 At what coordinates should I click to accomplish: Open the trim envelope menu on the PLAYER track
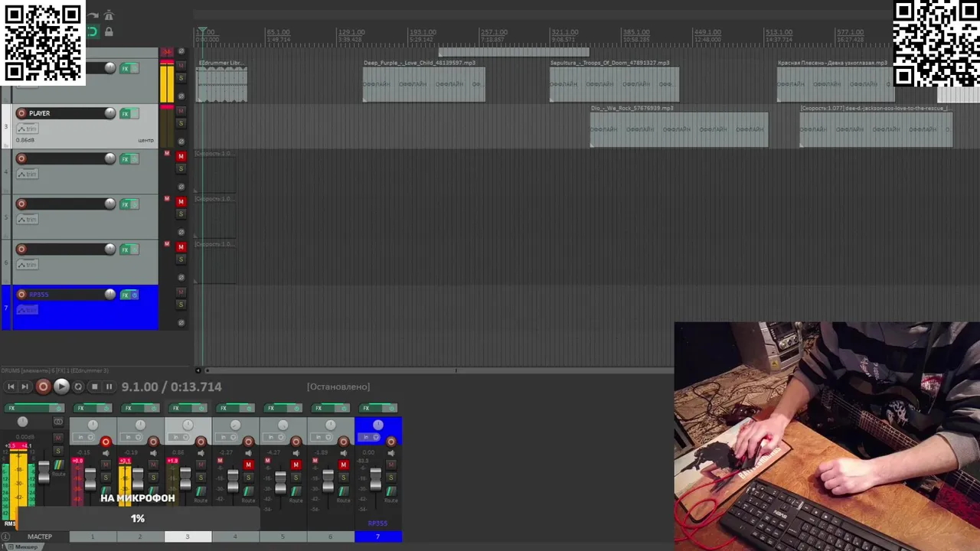28,129
